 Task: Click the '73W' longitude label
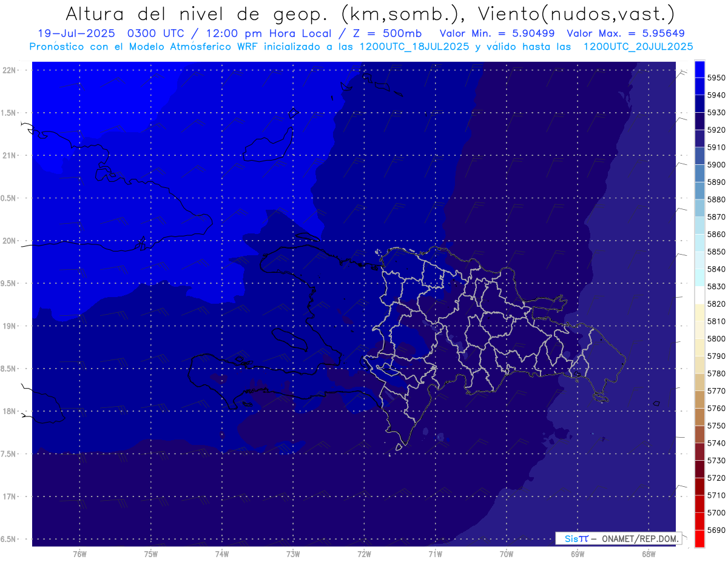pos(293,554)
